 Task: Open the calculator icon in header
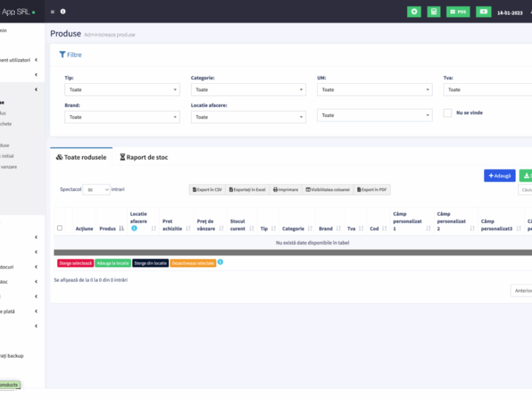pos(434,11)
